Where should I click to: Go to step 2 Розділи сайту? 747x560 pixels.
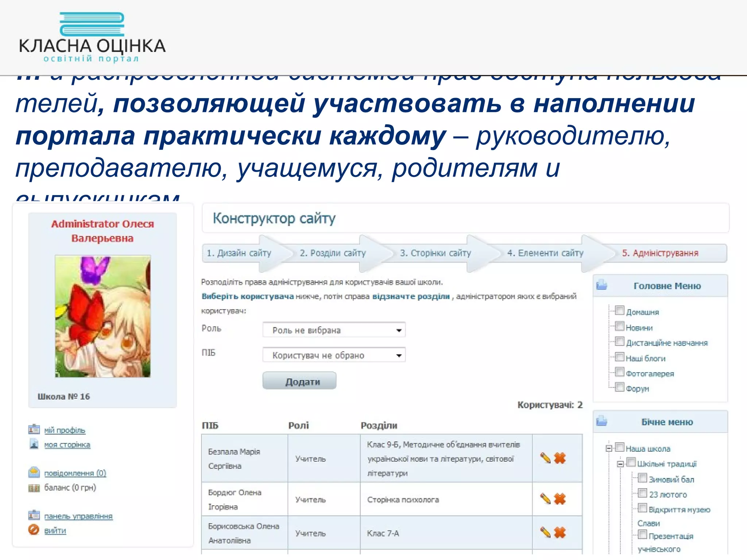(x=333, y=253)
